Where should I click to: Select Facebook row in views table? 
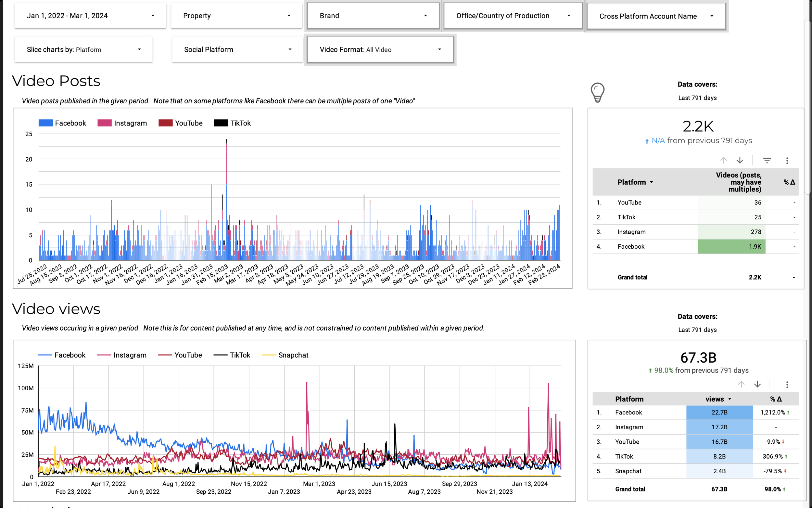(x=628, y=412)
